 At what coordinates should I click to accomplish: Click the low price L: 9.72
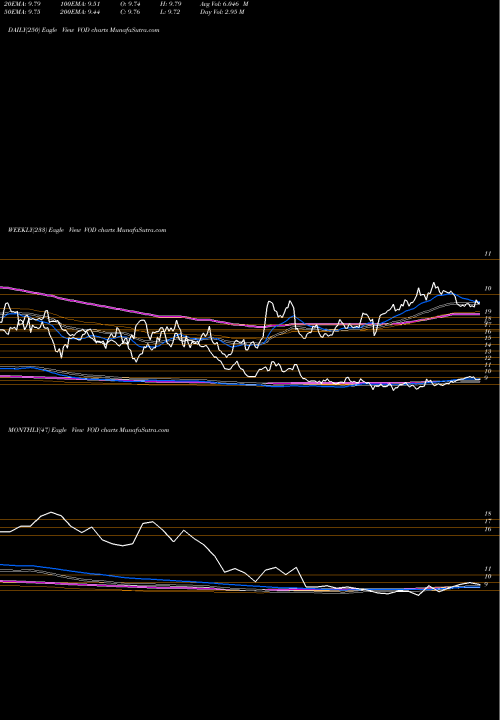[x=170, y=12]
